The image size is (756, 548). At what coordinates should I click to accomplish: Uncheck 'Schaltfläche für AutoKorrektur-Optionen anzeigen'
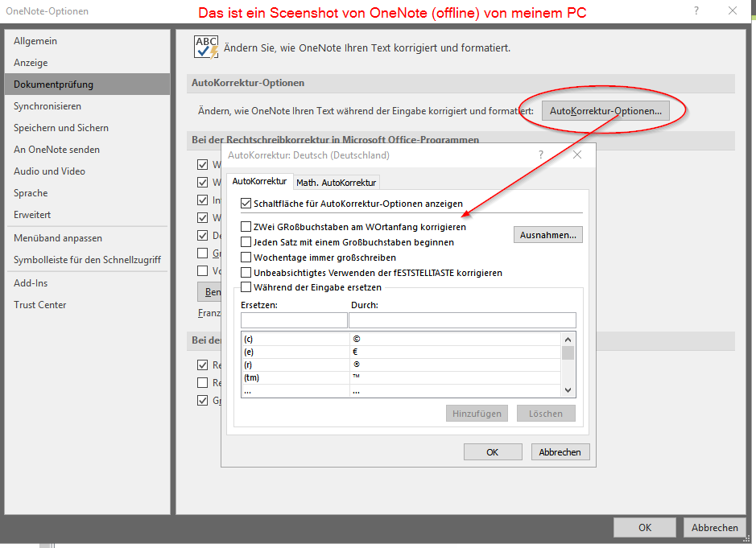246,203
